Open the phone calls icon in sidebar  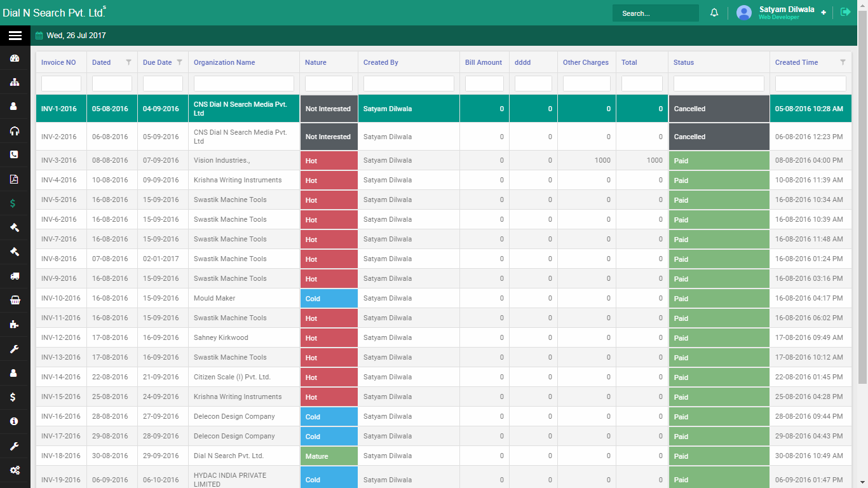(x=15, y=155)
